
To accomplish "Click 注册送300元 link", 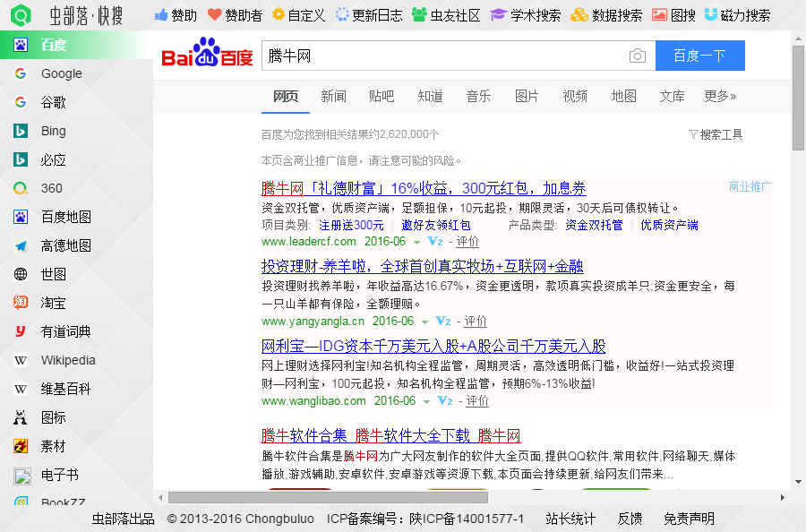I will click(351, 225).
